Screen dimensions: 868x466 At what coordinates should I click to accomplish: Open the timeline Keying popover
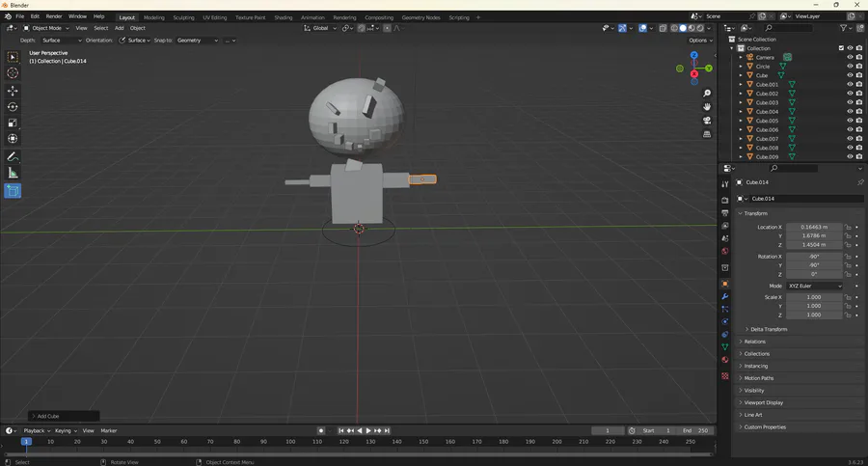coord(65,430)
